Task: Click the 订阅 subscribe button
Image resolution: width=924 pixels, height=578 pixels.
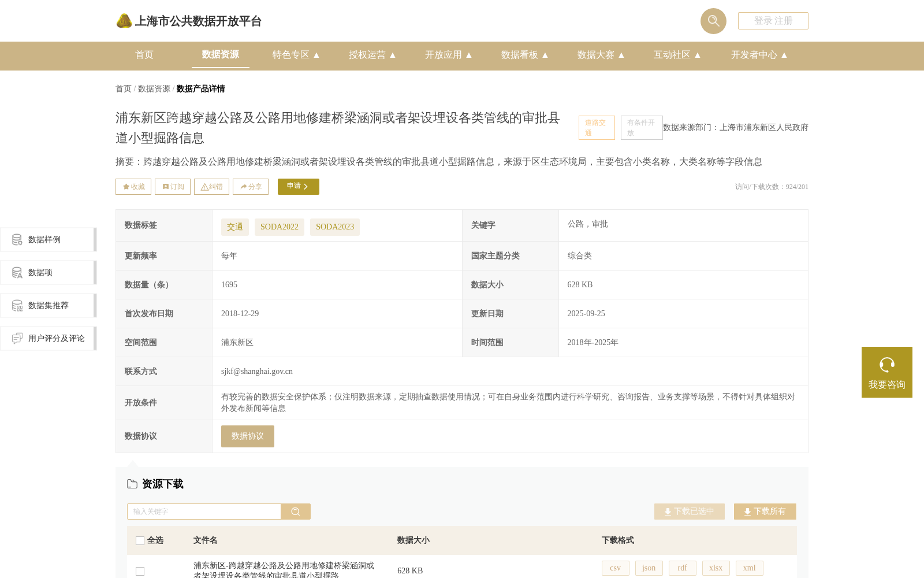Action: click(x=173, y=187)
